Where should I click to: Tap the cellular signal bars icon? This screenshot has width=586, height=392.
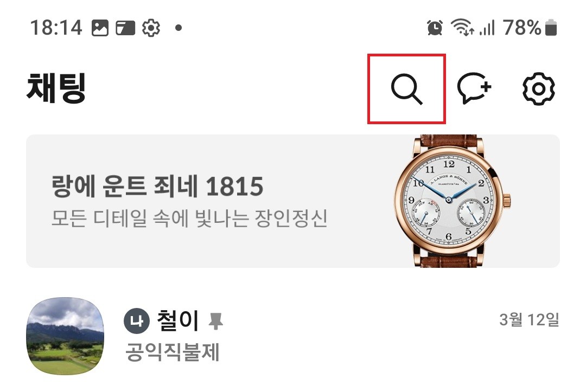point(487,28)
